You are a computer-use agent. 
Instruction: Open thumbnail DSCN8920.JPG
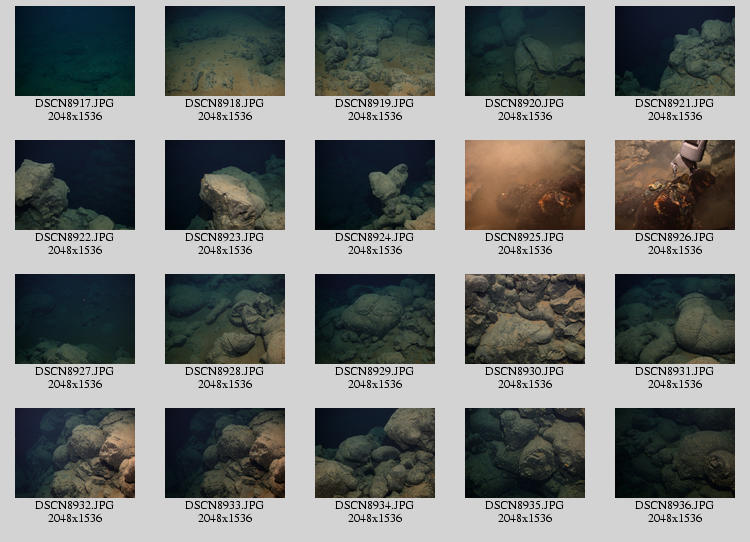pos(525,51)
